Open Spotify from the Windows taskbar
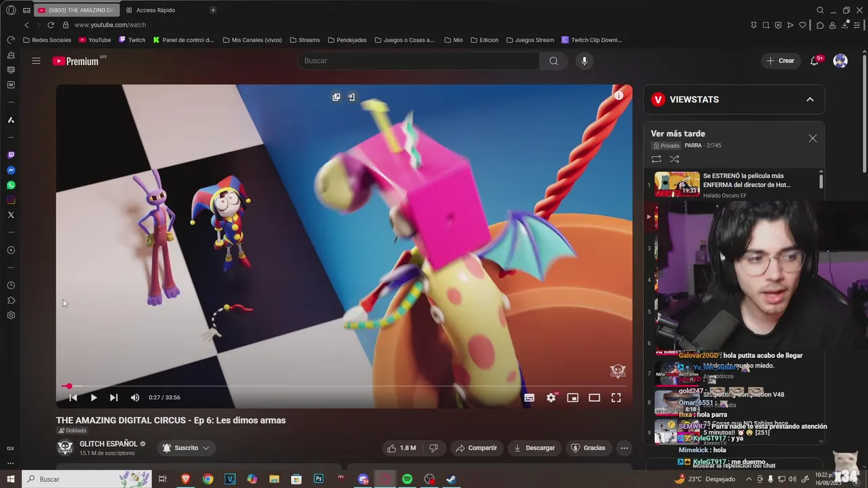 [x=407, y=479]
